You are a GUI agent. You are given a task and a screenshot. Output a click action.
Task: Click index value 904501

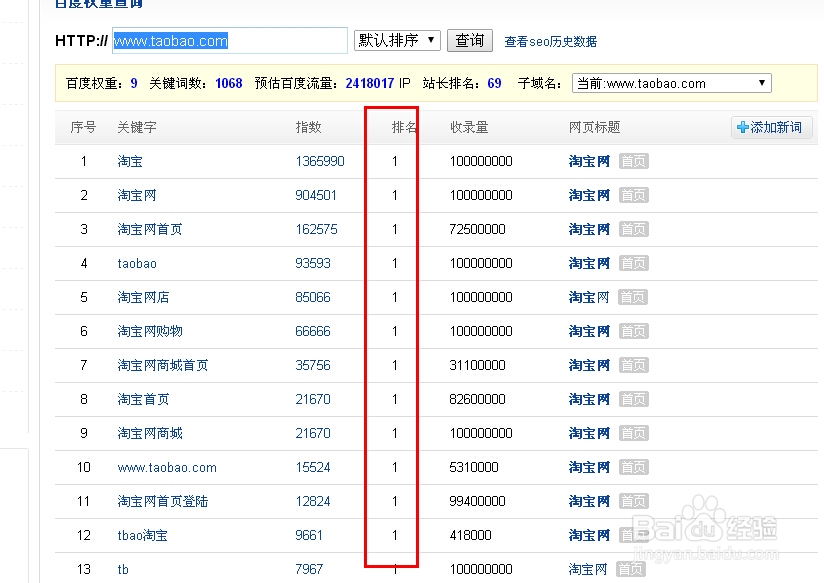click(x=316, y=196)
